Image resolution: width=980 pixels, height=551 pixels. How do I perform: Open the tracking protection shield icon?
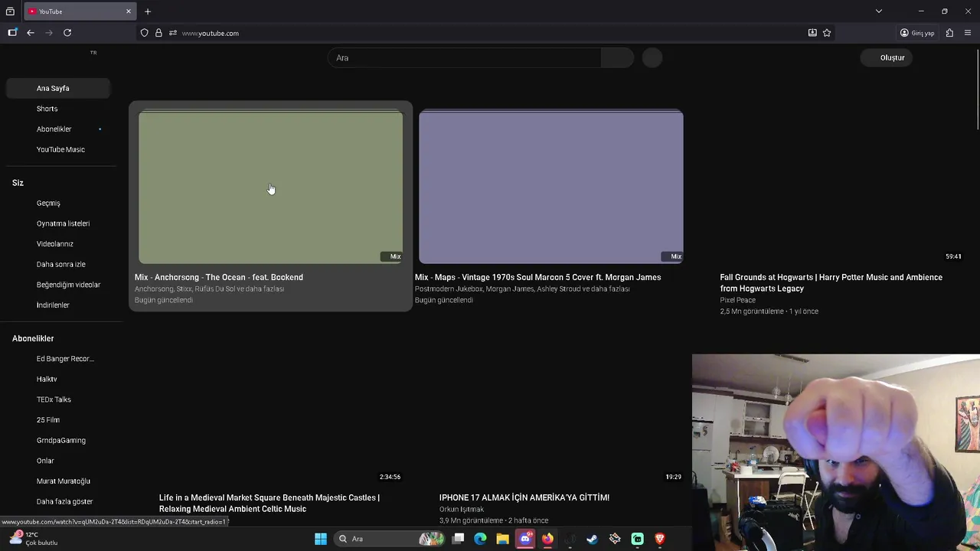pos(144,33)
